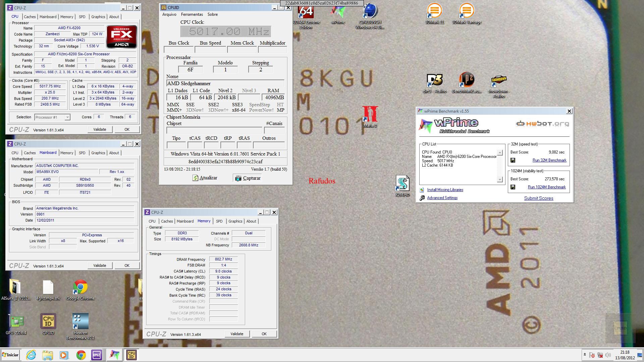The height and width of the screenshot is (362, 644).
Task: Click CPU Clock 5017.00 MHz display
Action: 225,32
